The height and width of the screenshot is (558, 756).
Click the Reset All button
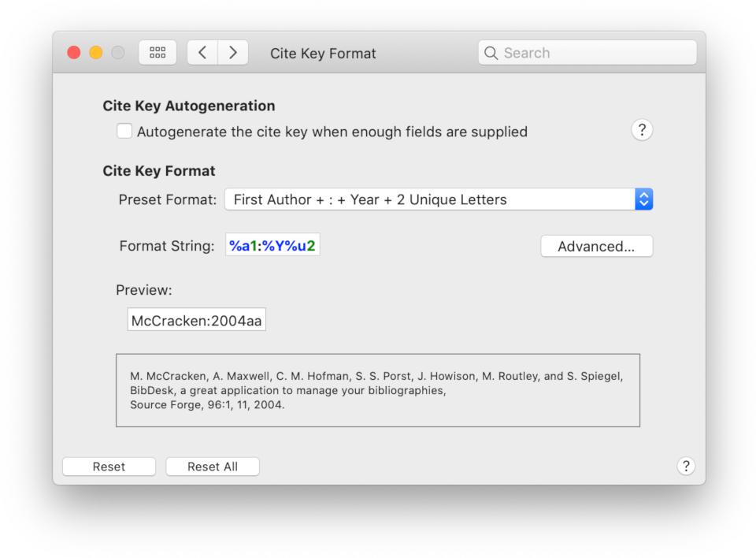point(213,466)
